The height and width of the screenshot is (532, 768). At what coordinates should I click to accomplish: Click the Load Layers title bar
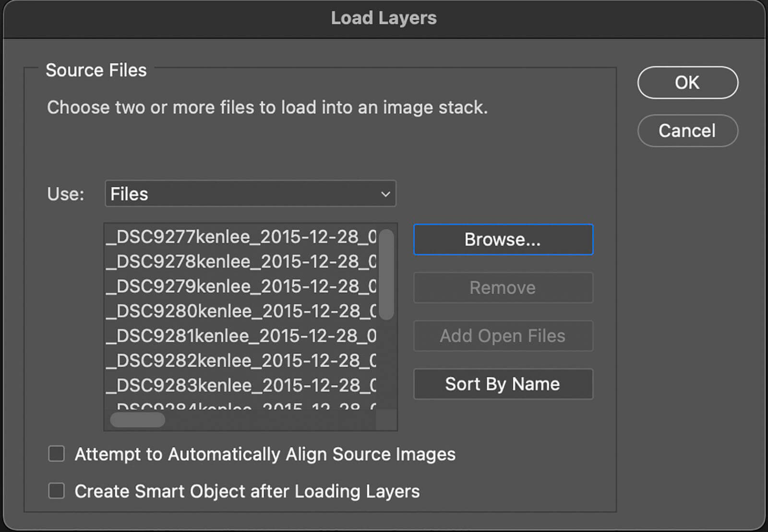coord(384,18)
